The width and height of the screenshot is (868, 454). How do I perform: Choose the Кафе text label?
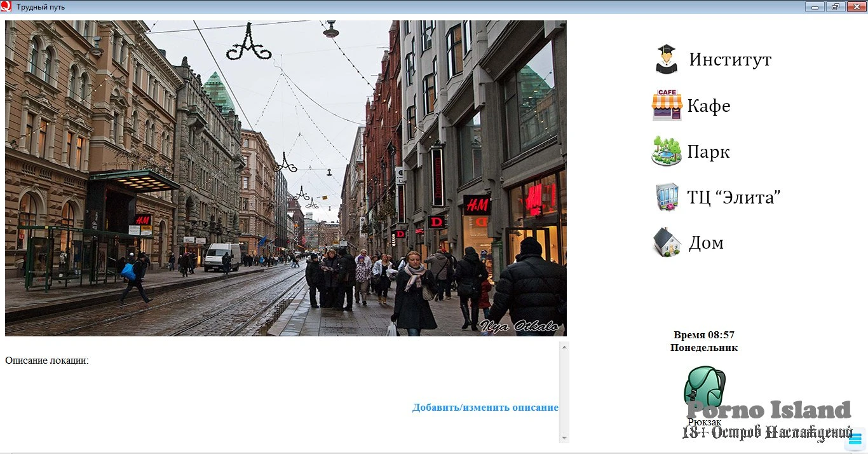click(709, 106)
